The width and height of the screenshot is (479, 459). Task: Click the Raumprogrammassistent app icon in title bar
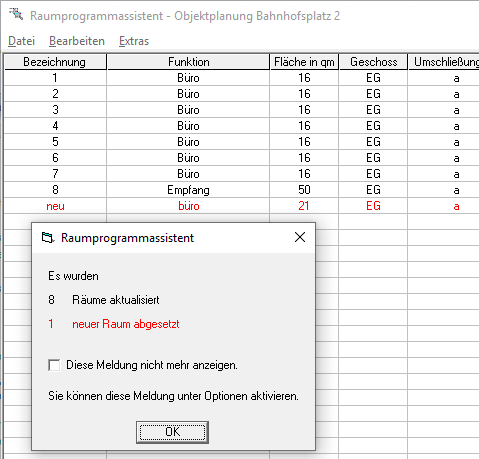pos(16,14)
